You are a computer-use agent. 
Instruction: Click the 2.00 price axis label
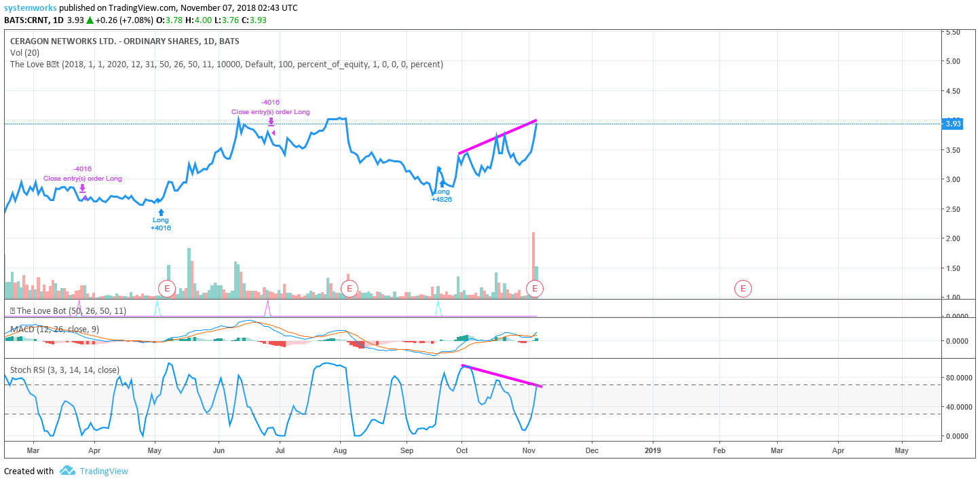pos(954,238)
